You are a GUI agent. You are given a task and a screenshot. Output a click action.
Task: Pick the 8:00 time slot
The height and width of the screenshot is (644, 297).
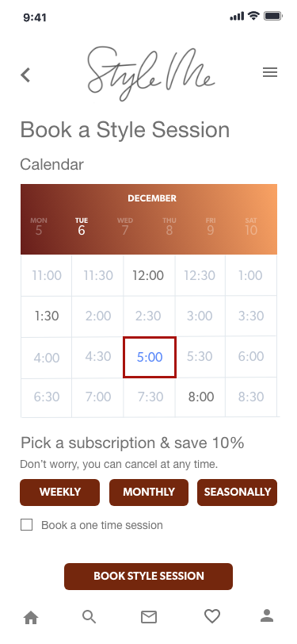[200, 397]
